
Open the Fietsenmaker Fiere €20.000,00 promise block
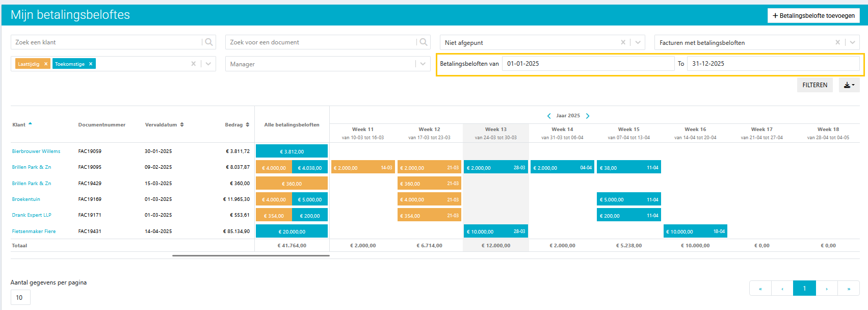coord(292,231)
